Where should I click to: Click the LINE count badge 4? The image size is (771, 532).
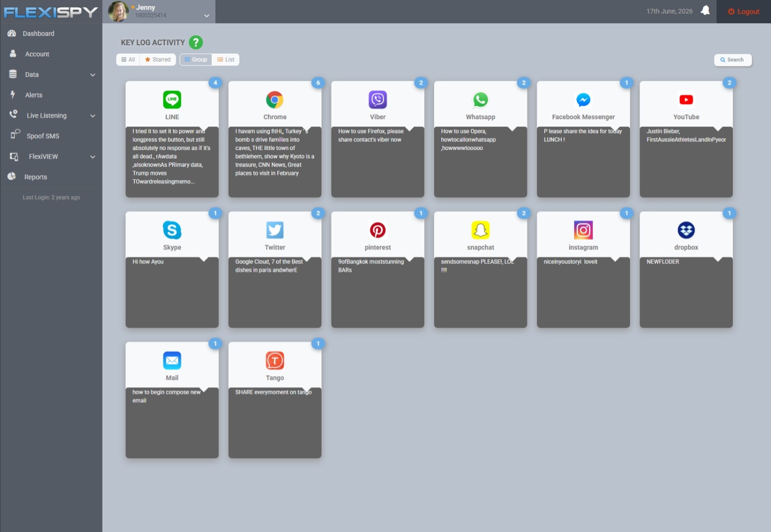coord(215,83)
